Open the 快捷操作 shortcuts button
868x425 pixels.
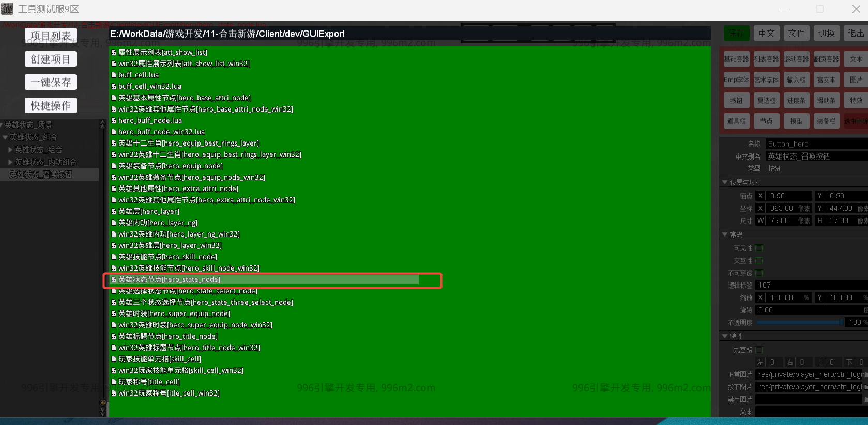tap(51, 105)
